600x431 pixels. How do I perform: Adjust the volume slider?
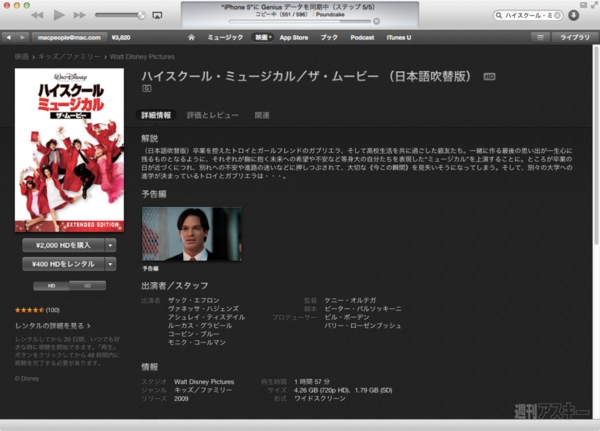pyautogui.click(x=120, y=15)
